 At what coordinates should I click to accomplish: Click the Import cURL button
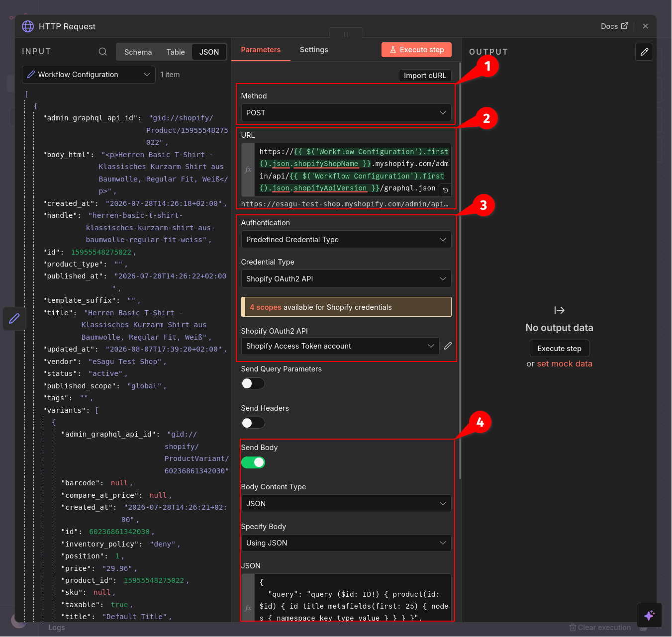[x=425, y=76]
